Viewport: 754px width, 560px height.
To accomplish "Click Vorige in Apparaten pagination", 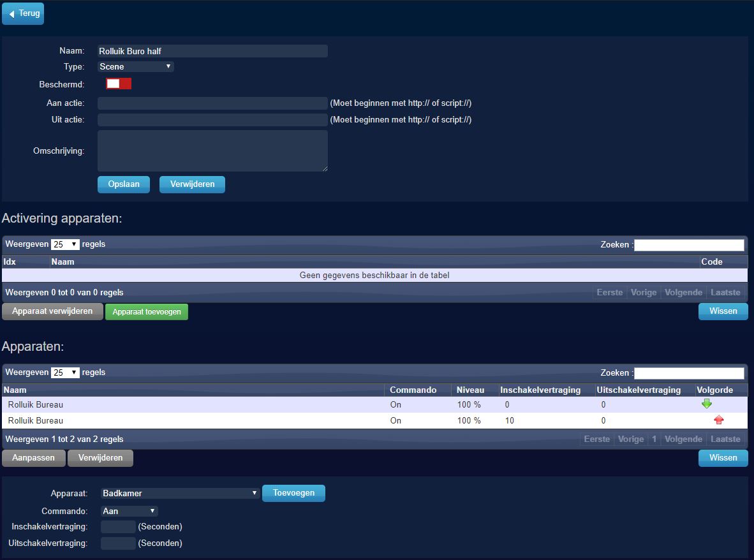I will click(x=630, y=439).
